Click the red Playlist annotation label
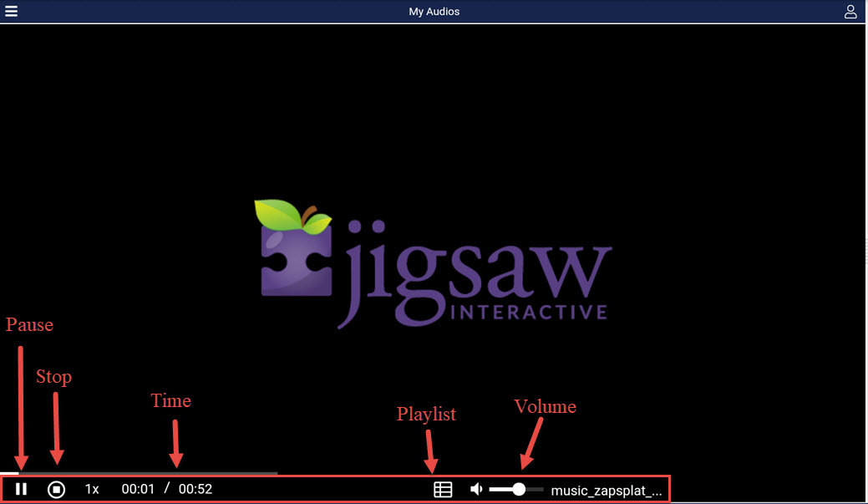This screenshot has width=868, height=504. point(426,414)
